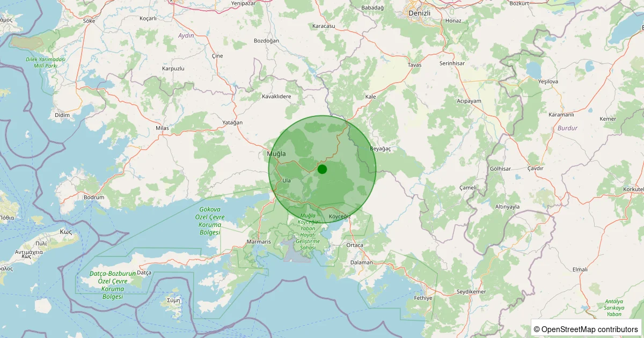Select the Denizli city label
Image resolution: width=644 pixels, height=338 pixels.
[x=419, y=12]
